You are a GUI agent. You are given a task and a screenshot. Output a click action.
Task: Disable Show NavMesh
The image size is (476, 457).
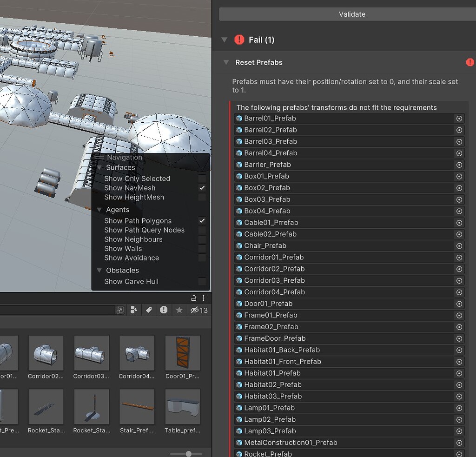pos(202,188)
